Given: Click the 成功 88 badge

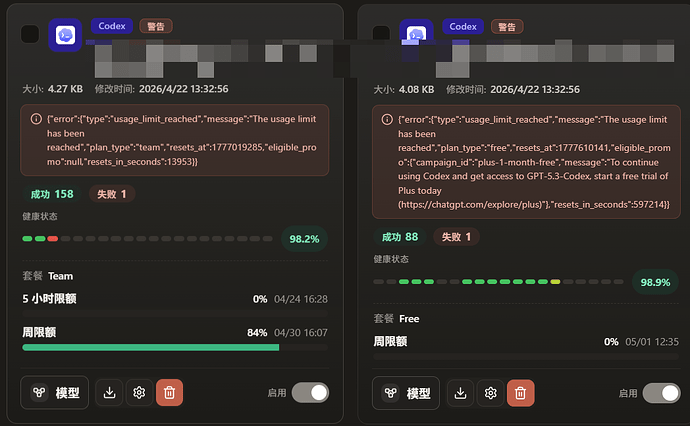Looking at the screenshot, I should (400, 237).
